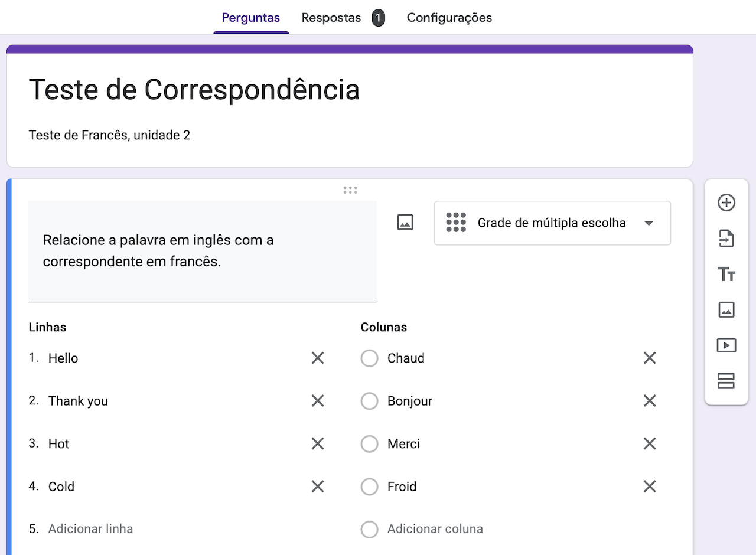
Task: Edit the question text field
Action: (x=202, y=251)
